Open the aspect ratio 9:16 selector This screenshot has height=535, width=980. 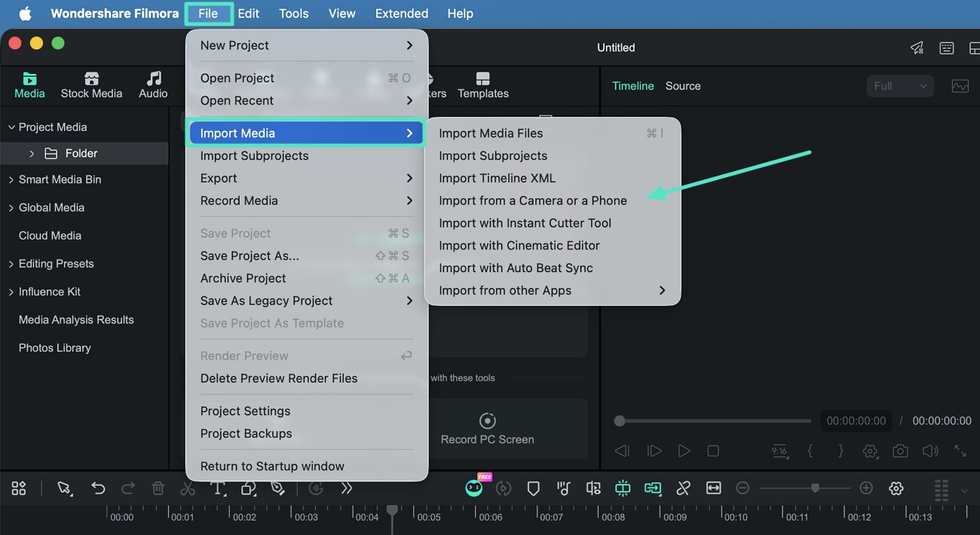coord(779,451)
